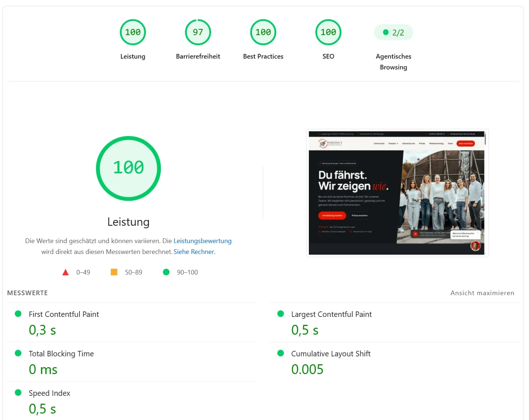The image size is (529, 420).
Task: Open the Leistung score gauge showing 100
Action: click(x=133, y=32)
